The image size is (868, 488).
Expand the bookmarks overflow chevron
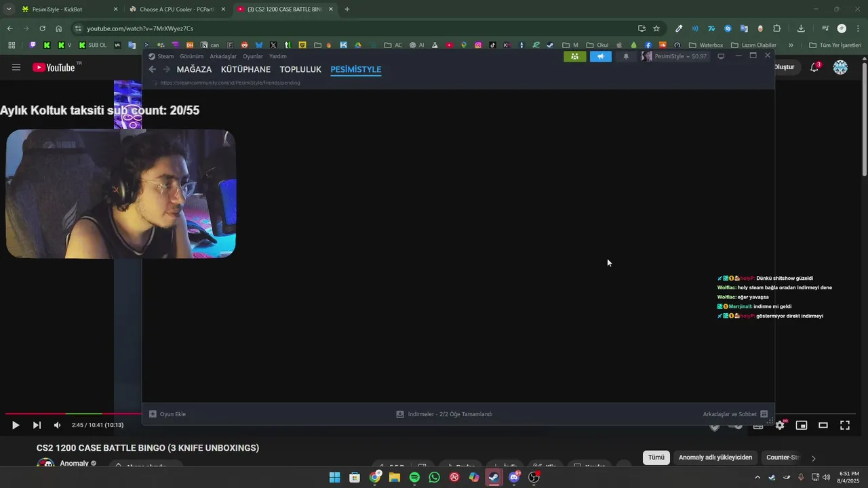791,45
